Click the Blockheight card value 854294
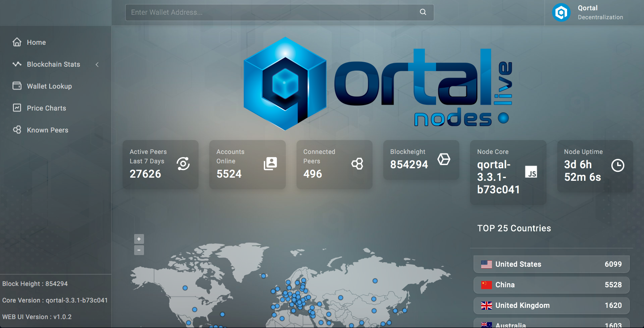The height and width of the screenshot is (328, 644). (409, 165)
